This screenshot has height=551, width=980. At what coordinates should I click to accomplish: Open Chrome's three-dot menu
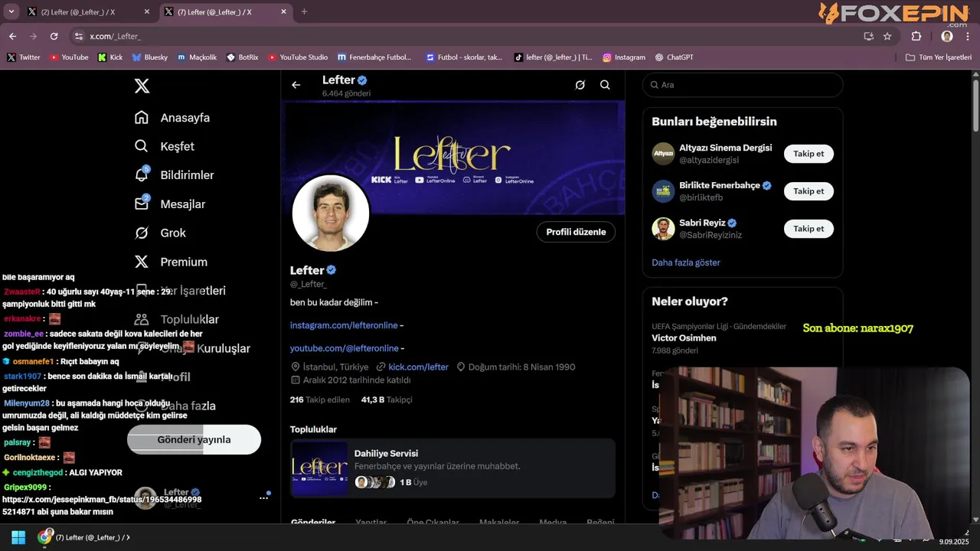(x=969, y=36)
